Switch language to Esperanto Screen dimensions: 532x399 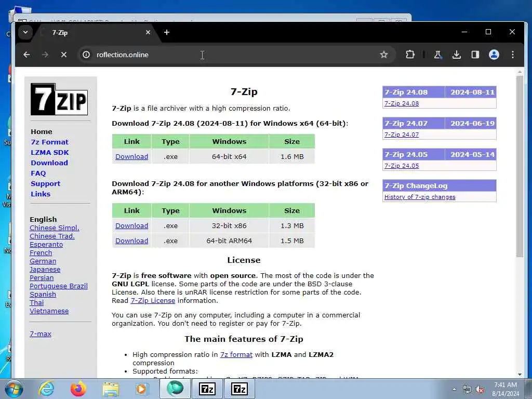click(x=46, y=245)
